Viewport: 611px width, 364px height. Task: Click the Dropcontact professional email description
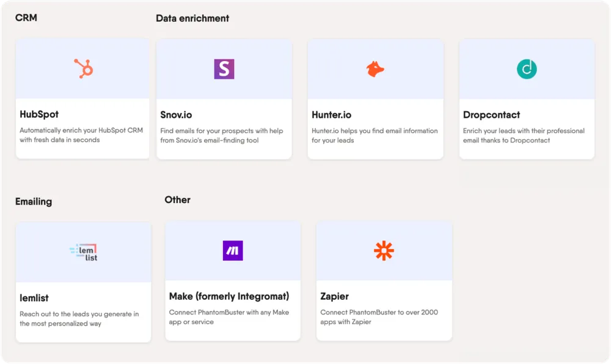[524, 135]
